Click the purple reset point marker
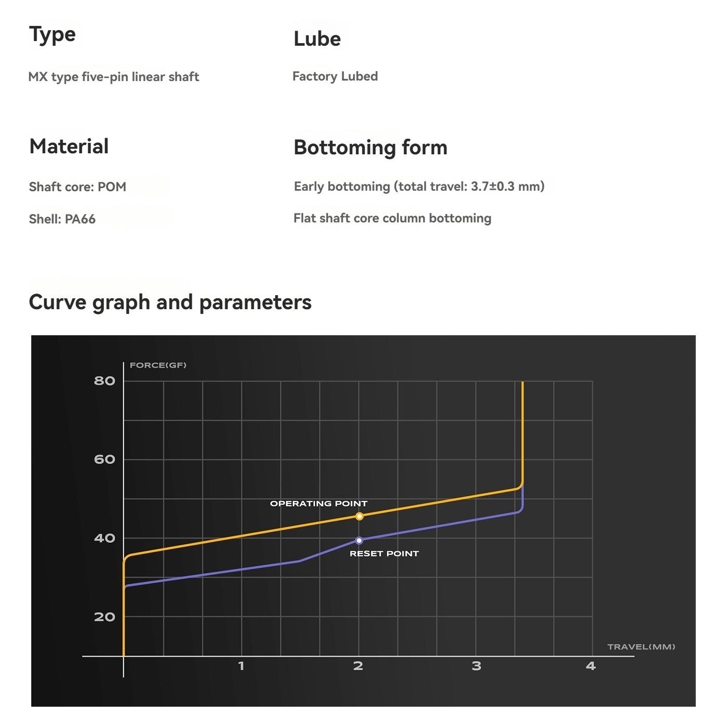This screenshot has width=727, height=728. tap(359, 540)
